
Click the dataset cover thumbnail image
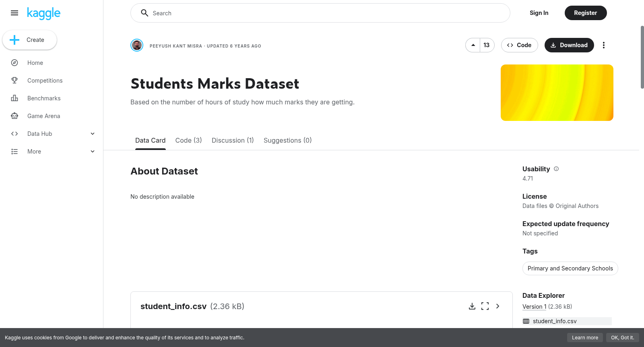[x=557, y=93]
